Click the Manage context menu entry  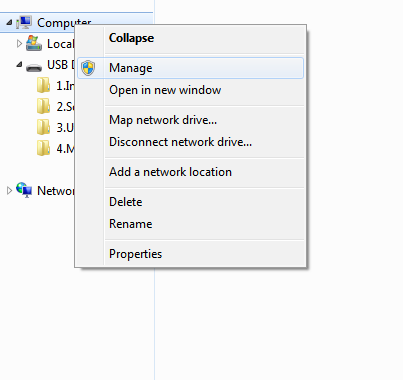(x=190, y=68)
